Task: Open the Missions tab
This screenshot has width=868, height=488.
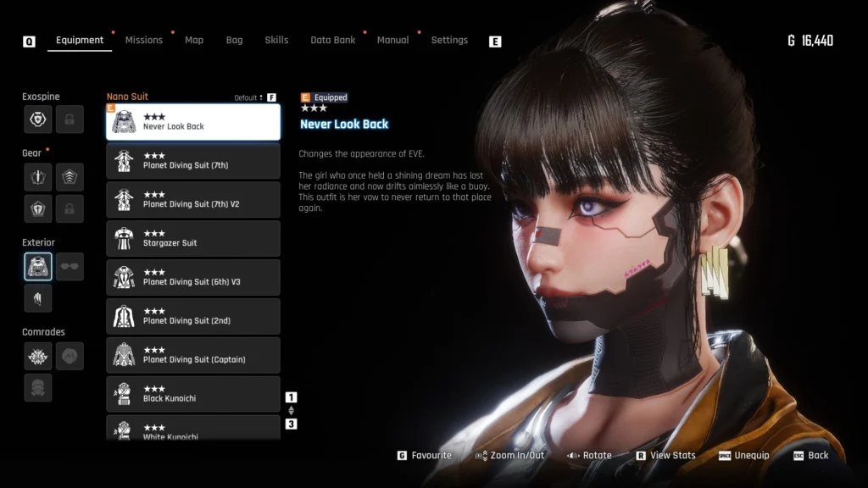Action: click(x=144, y=40)
